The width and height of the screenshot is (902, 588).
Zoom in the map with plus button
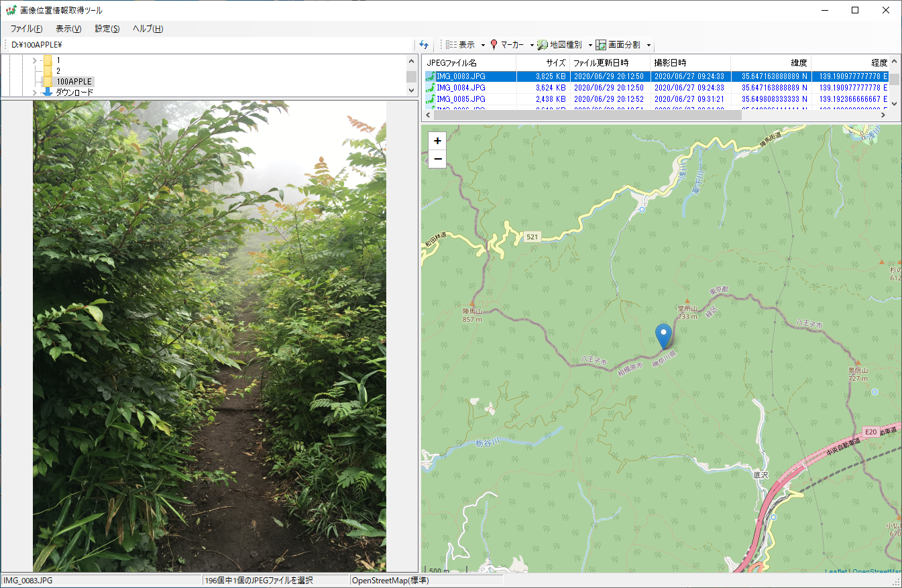pyautogui.click(x=438, y=141)
